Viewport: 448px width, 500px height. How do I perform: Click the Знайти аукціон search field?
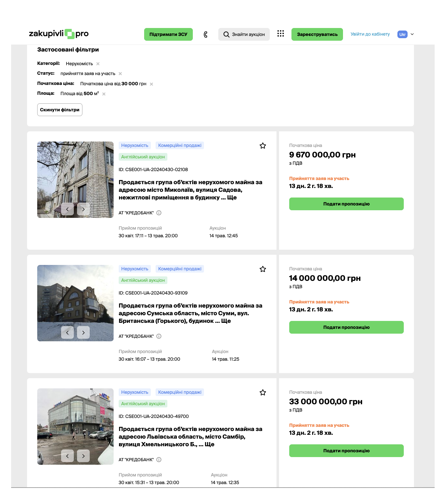pos(244,34)
